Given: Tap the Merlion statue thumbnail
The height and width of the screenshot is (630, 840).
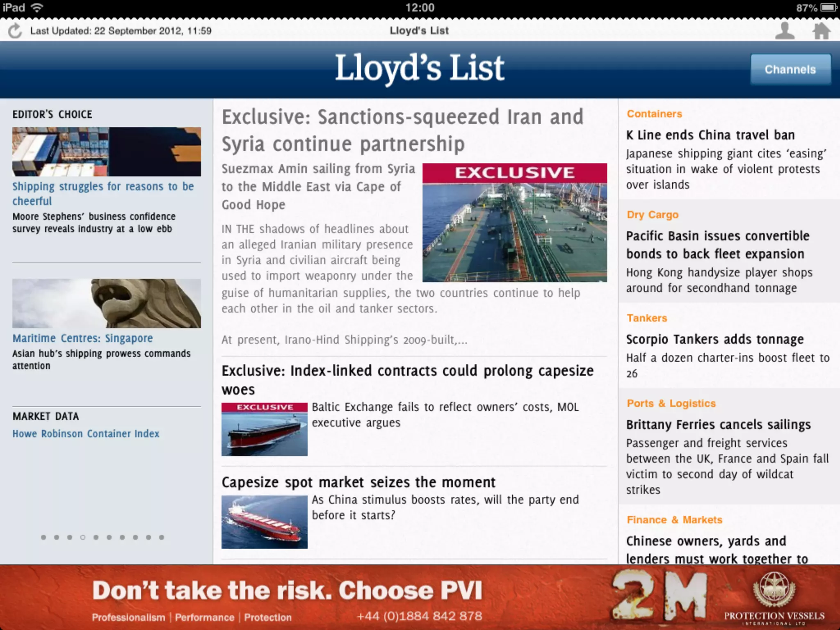Looking at the screenshot, I should pos(106,304).
